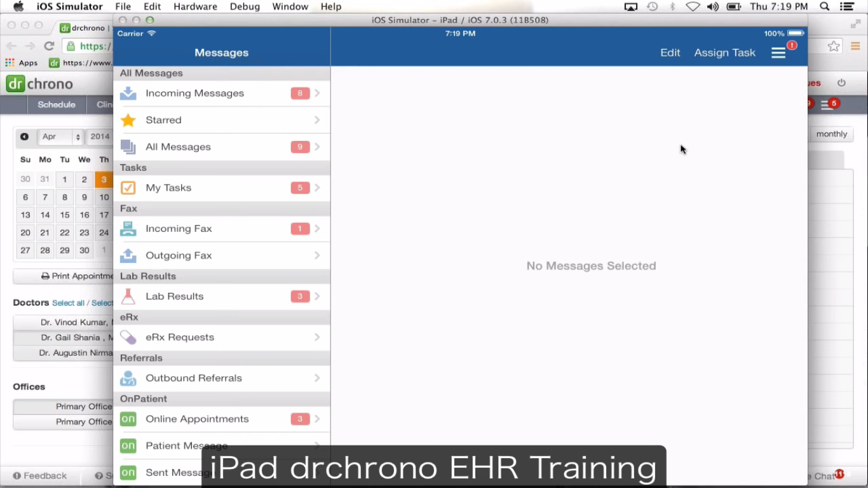Click the volume icon in menu bar
868x488 pixels.
(x=713, y=6)
